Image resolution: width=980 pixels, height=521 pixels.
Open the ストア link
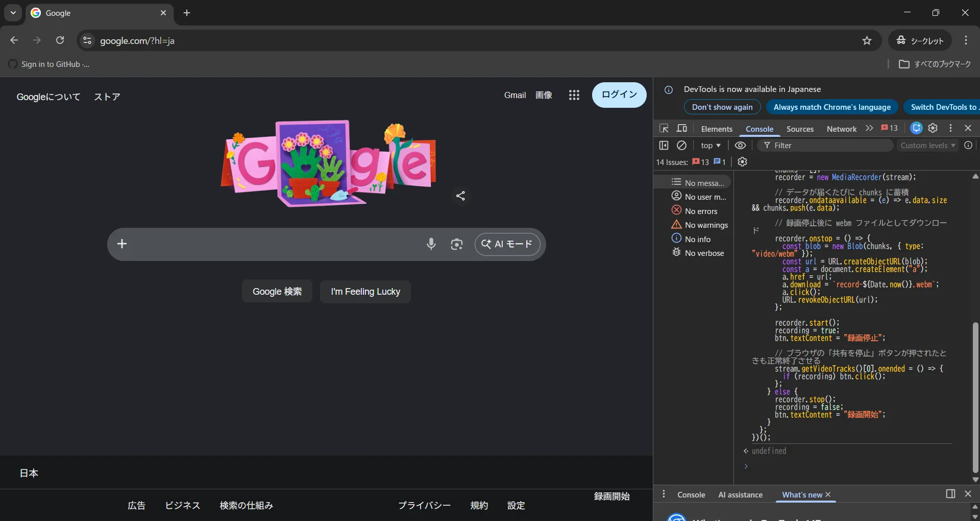pyautogui.click(x=107, y=97)
